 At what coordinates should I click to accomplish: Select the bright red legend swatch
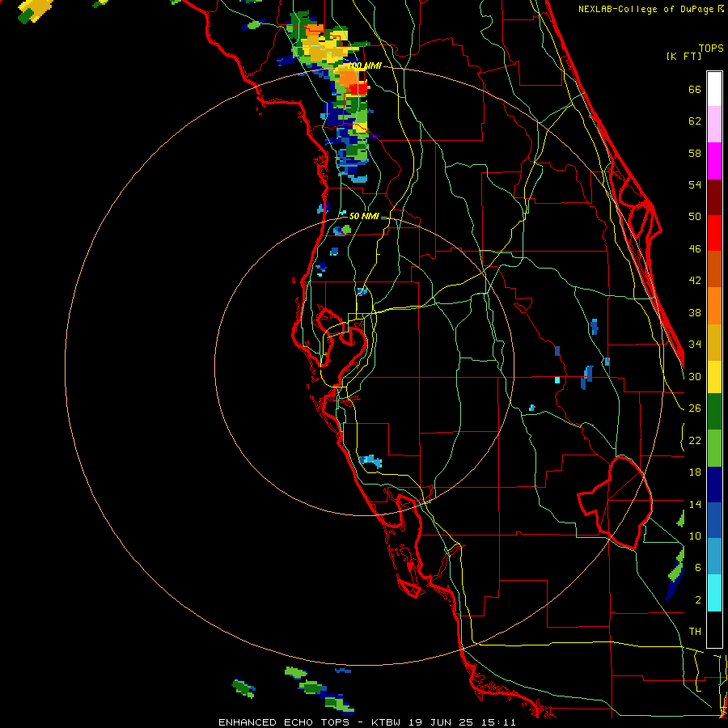[714, 233]
